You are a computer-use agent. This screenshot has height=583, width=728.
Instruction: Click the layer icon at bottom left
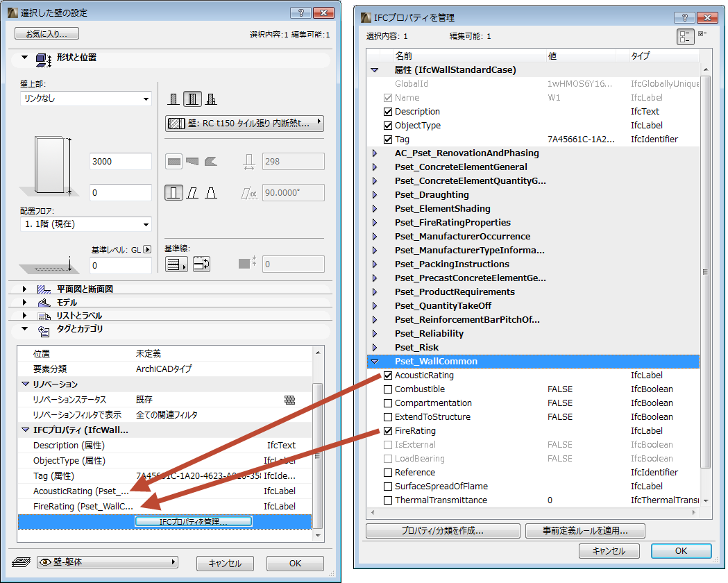(x=20, y=562)
